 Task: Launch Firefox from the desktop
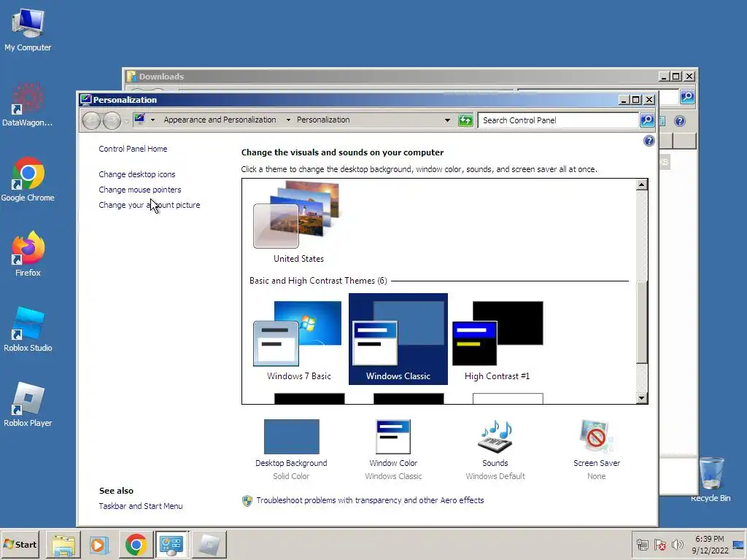[x=28, y=254]
